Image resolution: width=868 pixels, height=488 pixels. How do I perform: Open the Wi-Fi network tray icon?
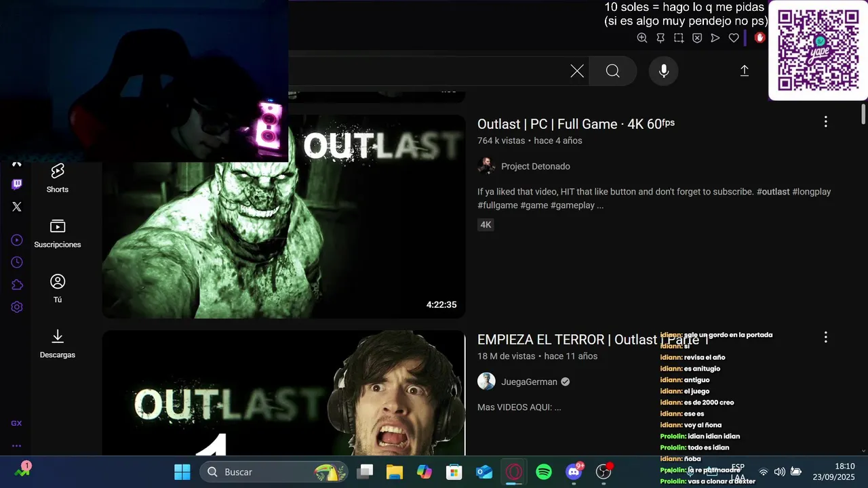point(764,472)
